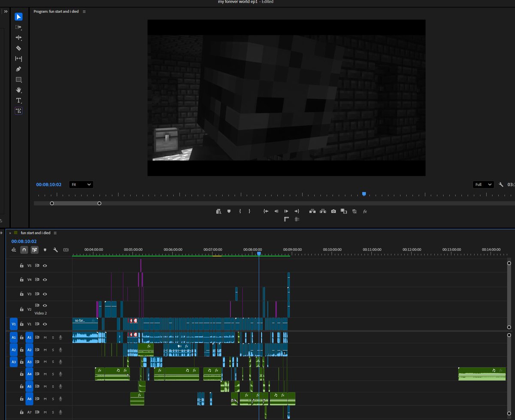Screen dimensions: 515x420
Task: Mute the A4 audio track
Action: (45, 374)
